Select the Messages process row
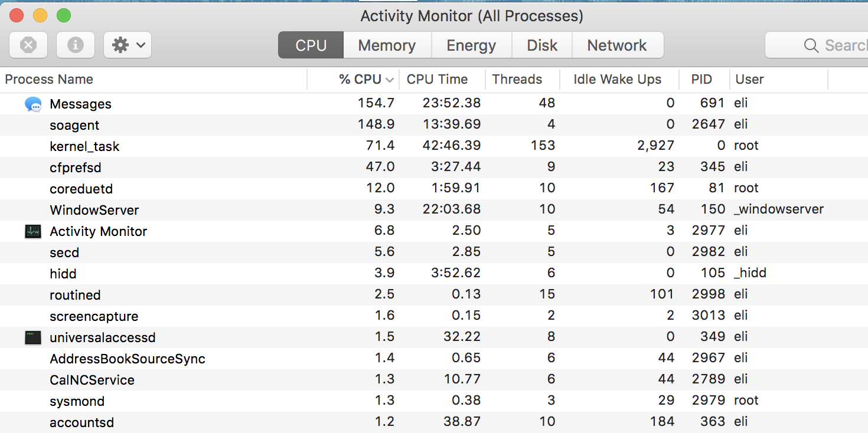The width and height of the screenshot is (868, 433). pos(434,104)
